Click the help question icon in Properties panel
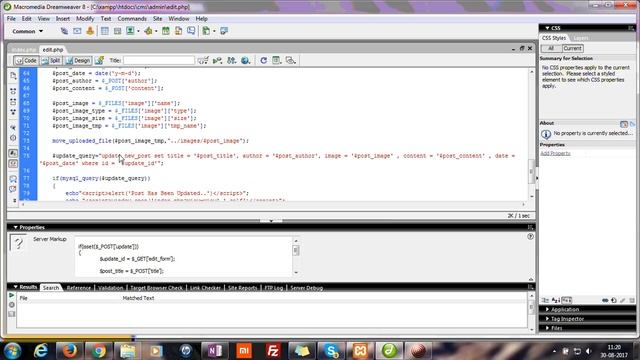640x360 pixels. [530, 236]
